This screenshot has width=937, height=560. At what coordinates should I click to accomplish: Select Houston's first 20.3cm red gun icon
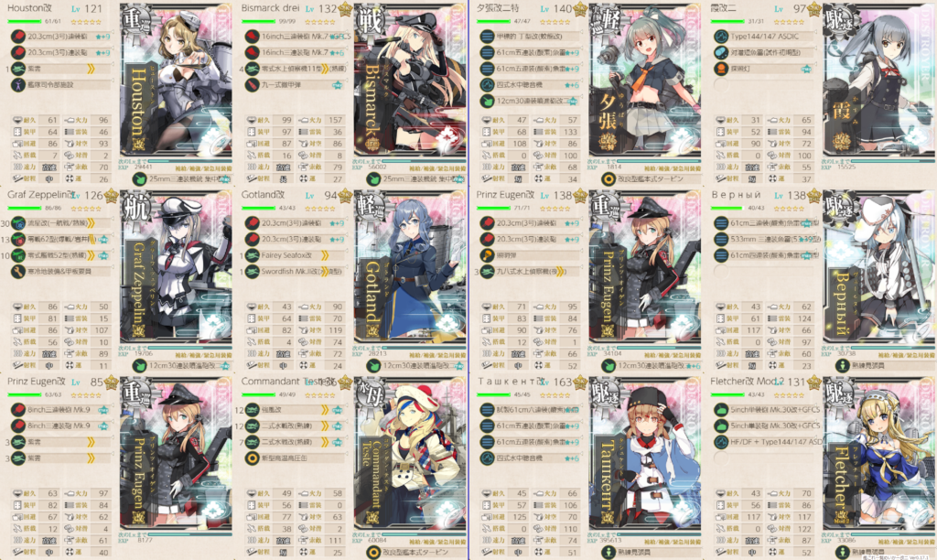pyautogui.click(x=17, y=37)
